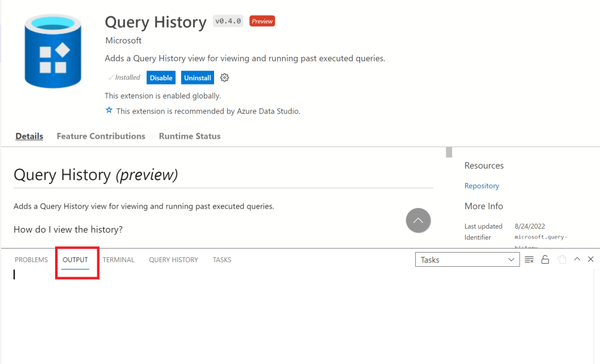Disable the Query History extension

pos(161,77)
